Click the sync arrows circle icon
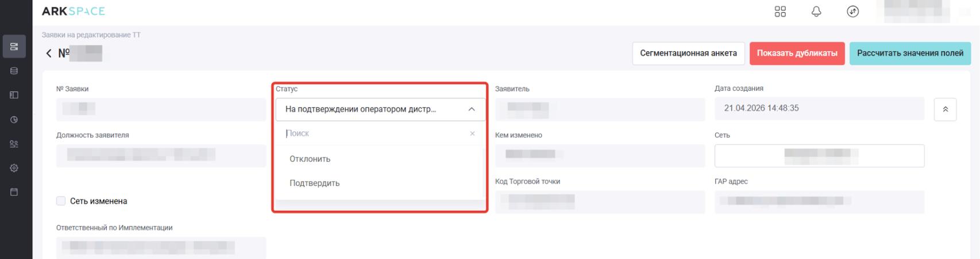The height and width of the screenshot is (259, 980). (x=853, y=11)
